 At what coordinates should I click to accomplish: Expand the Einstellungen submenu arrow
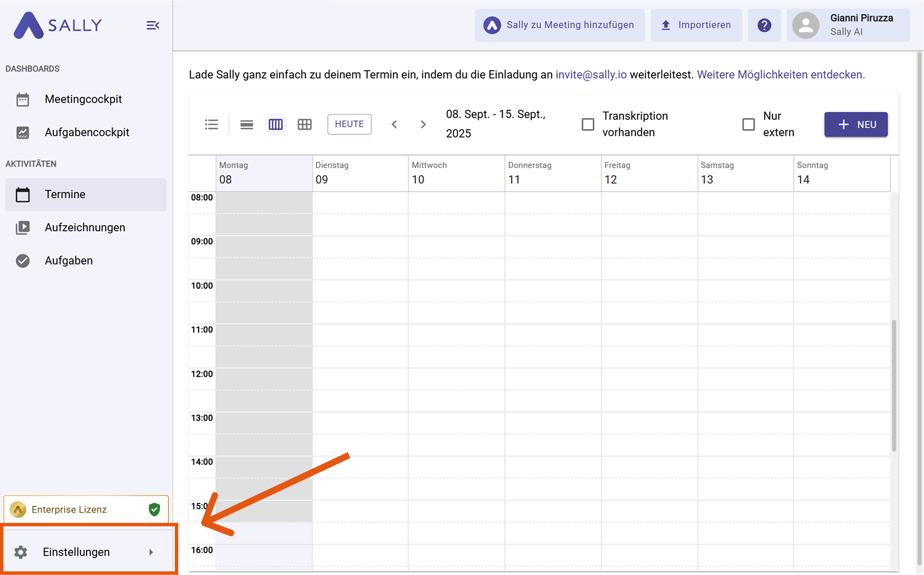(151, 552)
